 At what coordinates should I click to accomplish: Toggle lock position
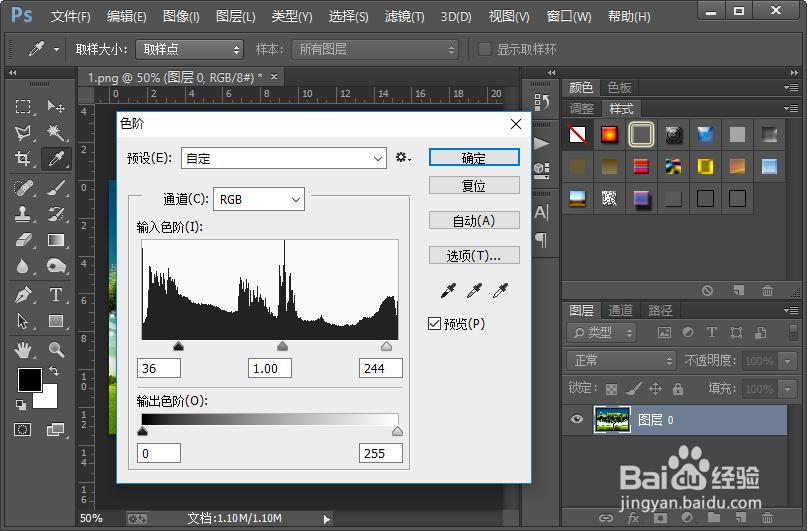(655, 388)
